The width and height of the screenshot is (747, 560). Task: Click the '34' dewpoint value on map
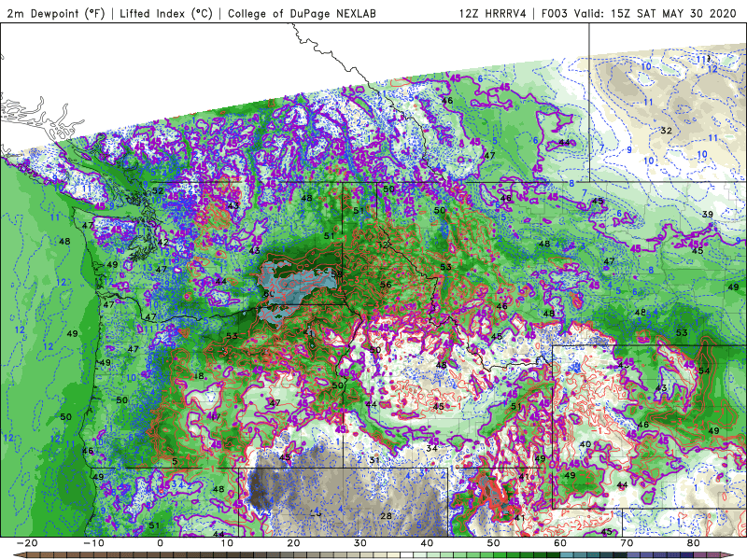[431, 448]
